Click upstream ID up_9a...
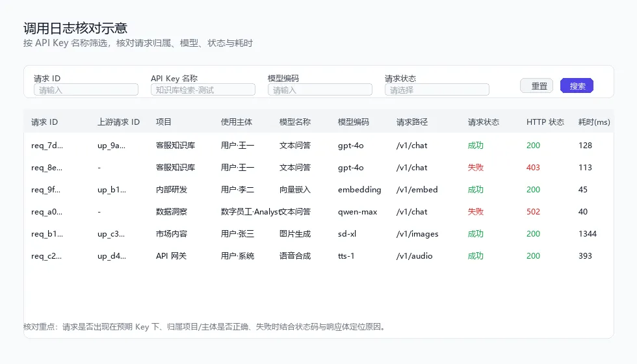Viewport: 637px width, 364px height. [x=111, y=146]
